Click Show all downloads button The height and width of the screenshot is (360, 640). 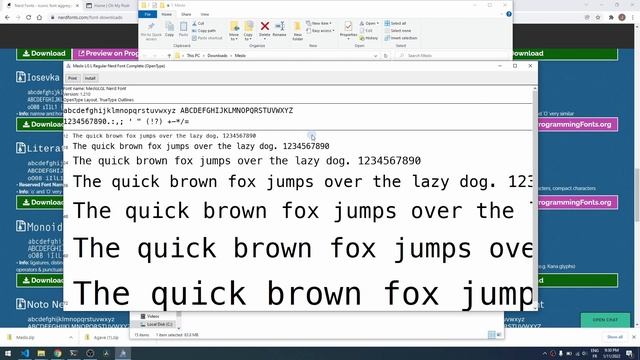click(x=615, y=337)
